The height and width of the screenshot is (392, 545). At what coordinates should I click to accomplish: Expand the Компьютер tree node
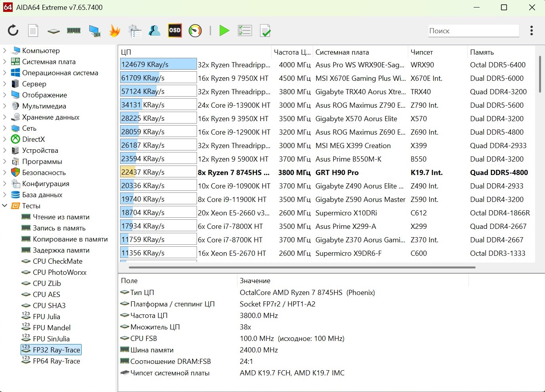tap(5, 51)
